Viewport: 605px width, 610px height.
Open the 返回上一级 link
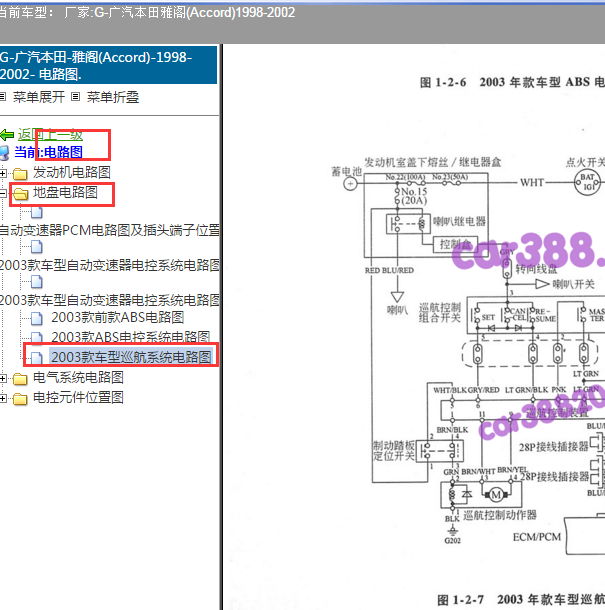point(50,135)
